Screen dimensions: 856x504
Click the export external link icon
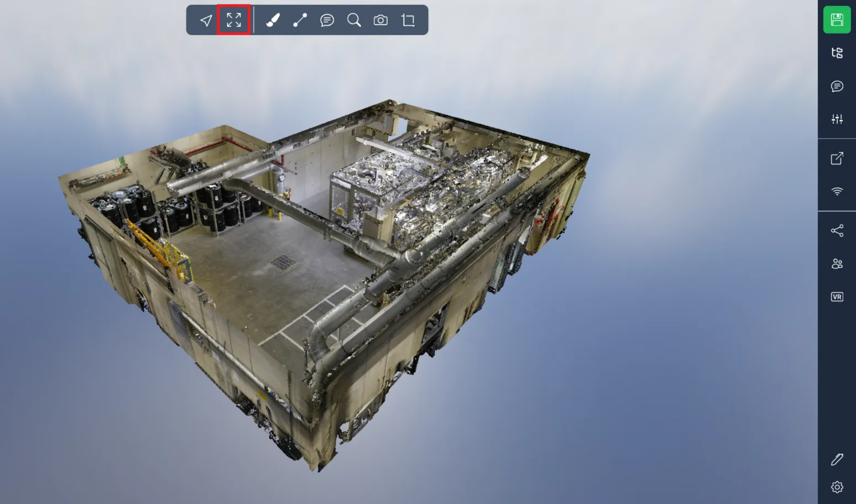click(837, 158)
